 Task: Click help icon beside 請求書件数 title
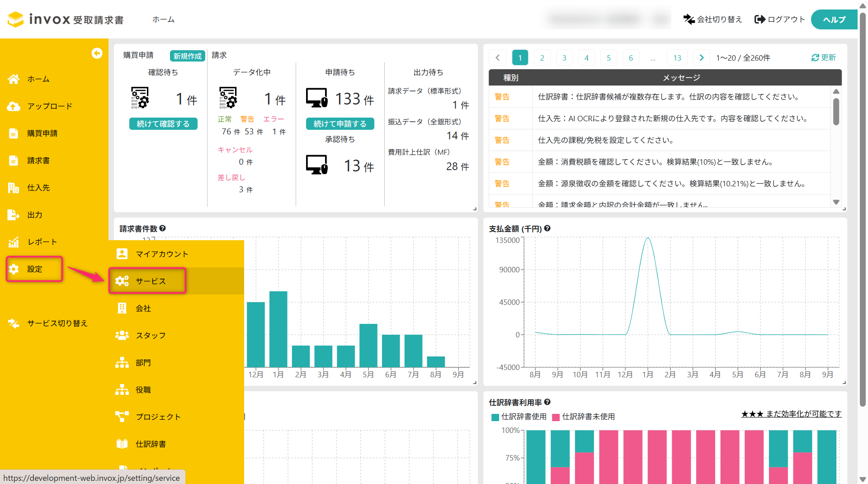tap(162, 228)
